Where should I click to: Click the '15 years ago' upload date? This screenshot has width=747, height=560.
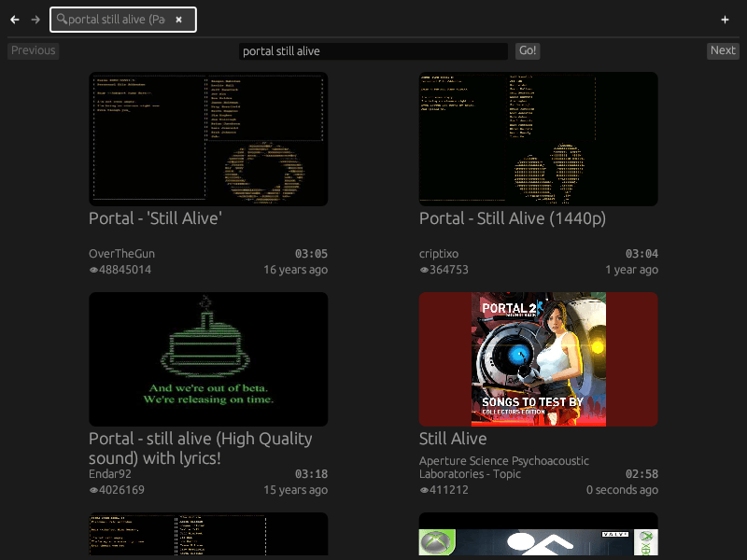(x=295, y=489)
